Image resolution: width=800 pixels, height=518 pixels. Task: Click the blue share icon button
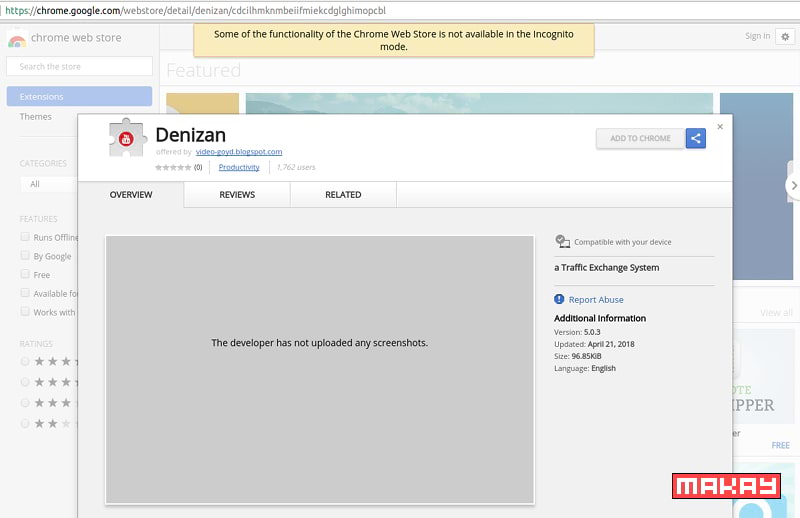coord(695,138)
